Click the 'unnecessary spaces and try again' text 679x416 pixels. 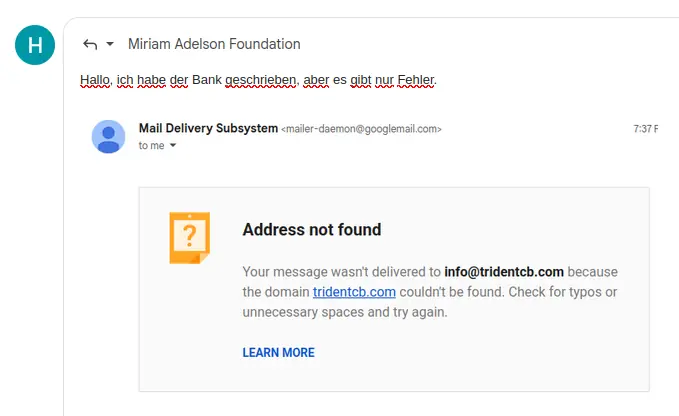pyautogui.click(x=344, y=312)
